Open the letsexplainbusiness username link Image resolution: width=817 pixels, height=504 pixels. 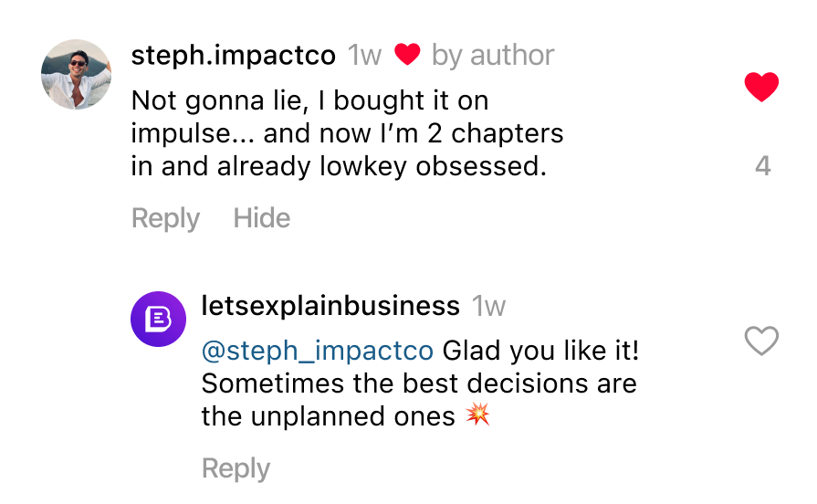click(330, 305)
